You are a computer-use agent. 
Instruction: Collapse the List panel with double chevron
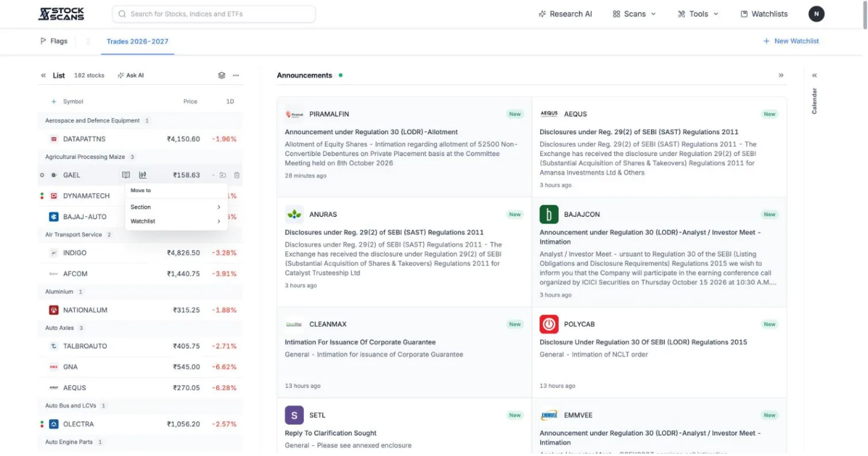pyautogui.click(x=43, y=75)
